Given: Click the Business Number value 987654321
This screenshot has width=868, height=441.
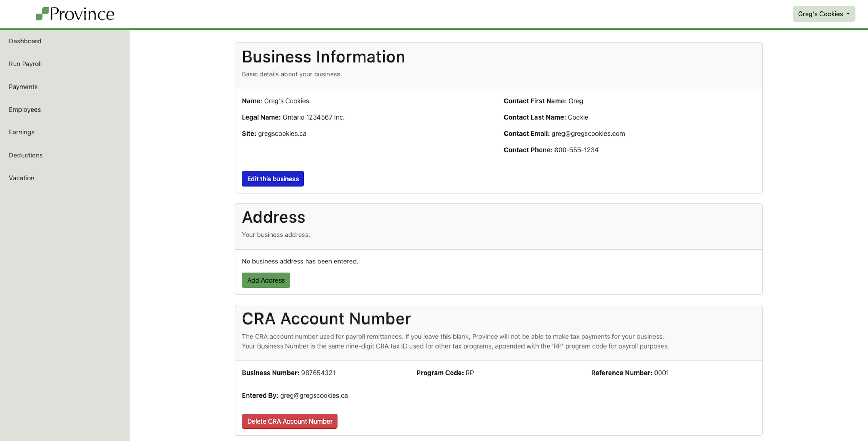Looking at the screenshot, I should coord(318,373).
